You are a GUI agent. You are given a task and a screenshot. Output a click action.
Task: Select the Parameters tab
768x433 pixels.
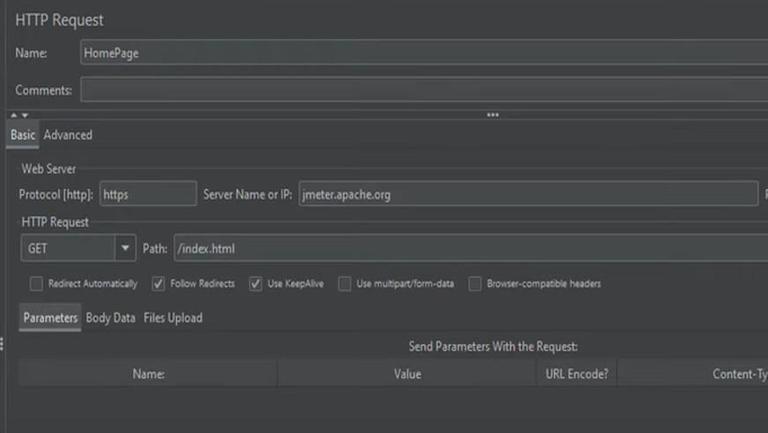click(50, 318)
